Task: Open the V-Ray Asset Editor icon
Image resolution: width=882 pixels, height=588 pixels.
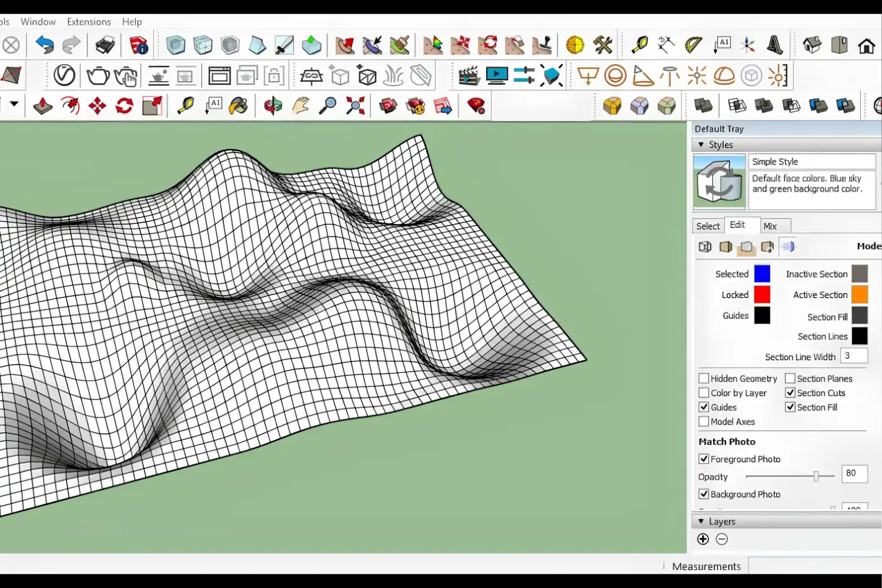Action: [65, 75]
